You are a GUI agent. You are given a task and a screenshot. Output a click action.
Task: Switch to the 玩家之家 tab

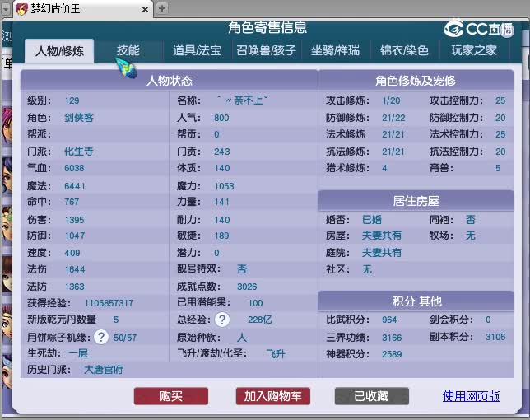click(x=474, y=50)
